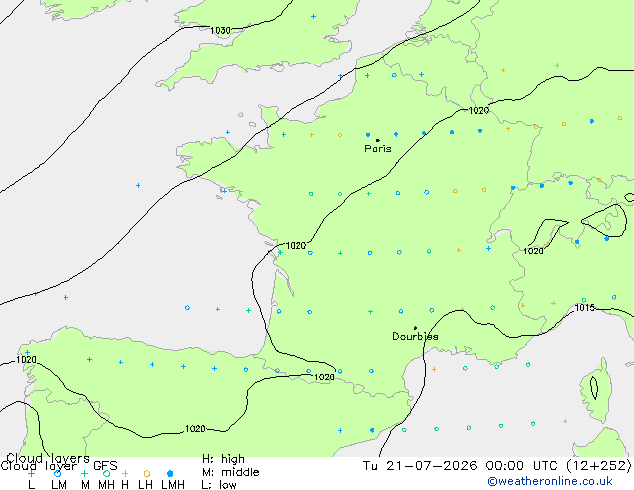This screenshot has height=490, width=634.
Task: Click the Dourbies city label
Action: point(415,336)
